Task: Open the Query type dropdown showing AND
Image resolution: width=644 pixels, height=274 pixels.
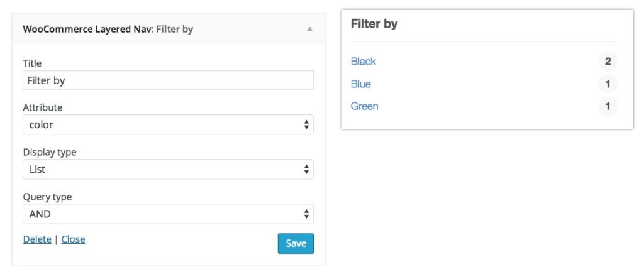Action: tap(168, 214)
